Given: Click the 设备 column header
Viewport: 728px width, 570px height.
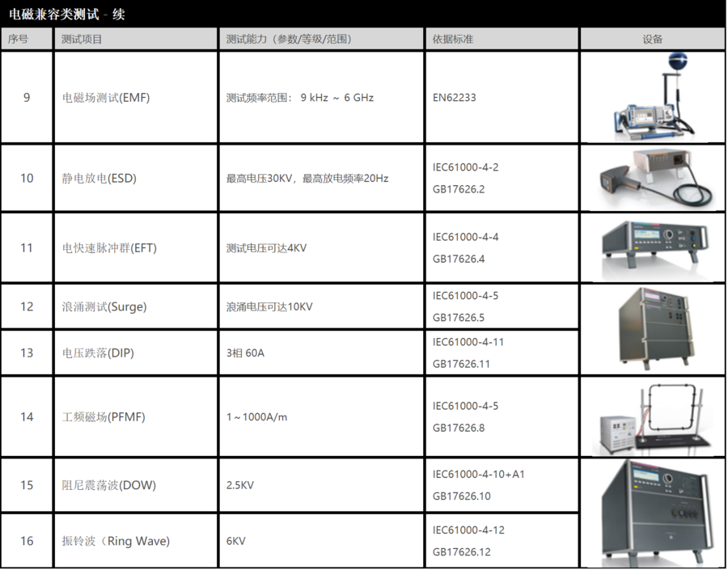Looking at the screenshot, I should point(652,39).
